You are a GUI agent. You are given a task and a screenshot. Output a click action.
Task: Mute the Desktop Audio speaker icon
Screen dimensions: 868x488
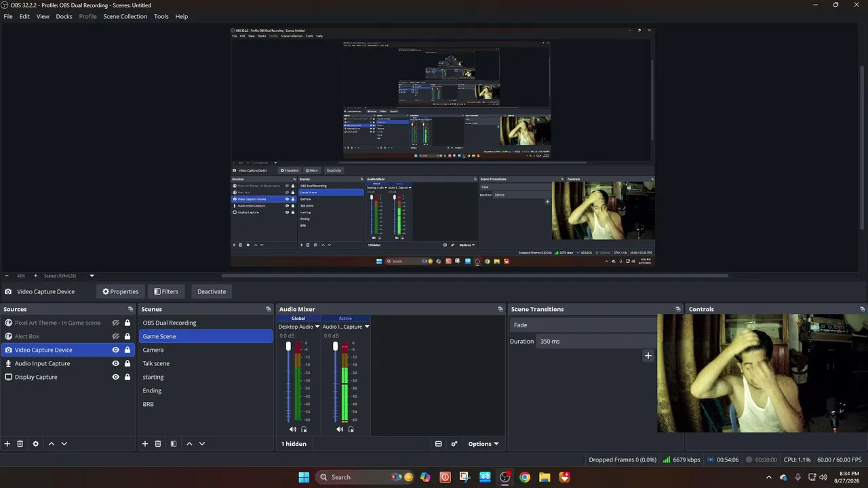click(293, 429)
